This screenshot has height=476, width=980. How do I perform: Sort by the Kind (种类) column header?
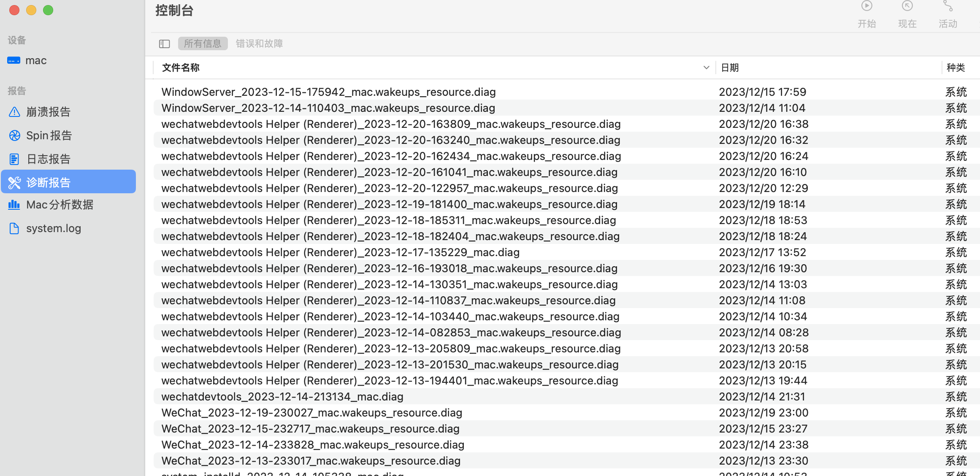pyautogui.click(x=956, y=68)
